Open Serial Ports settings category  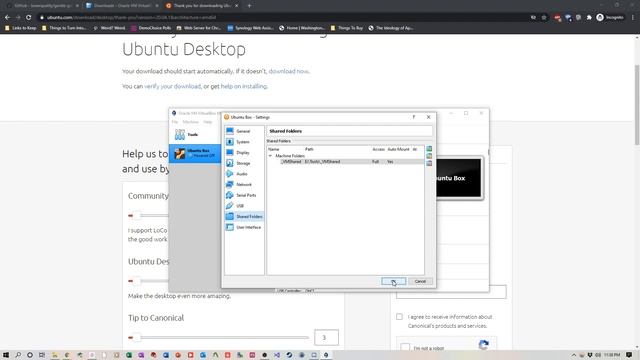(244, 195)
